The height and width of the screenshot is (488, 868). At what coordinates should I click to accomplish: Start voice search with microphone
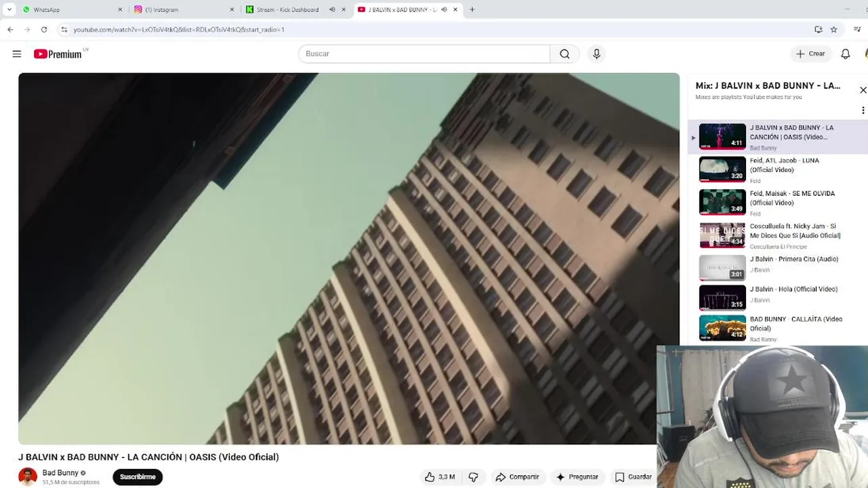coord(596,54)
